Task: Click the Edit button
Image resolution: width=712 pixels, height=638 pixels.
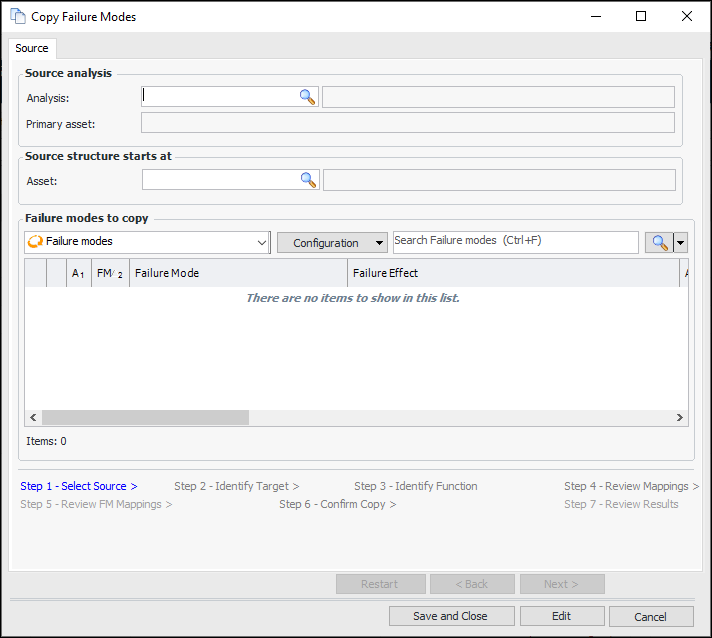Action: tap(562, 616)
